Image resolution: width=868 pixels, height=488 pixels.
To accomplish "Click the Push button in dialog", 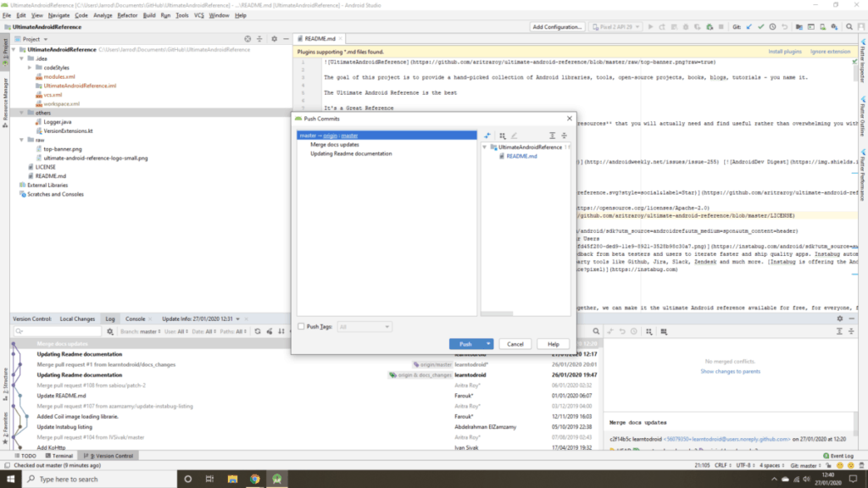I will pyautogui.click(x=465, y=344).
